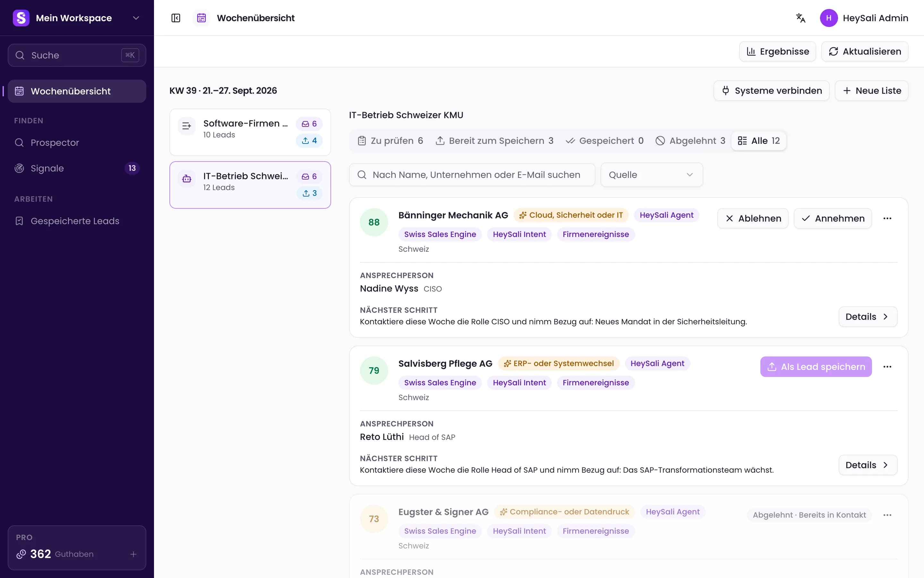Switch to Abgelehnt tab
The width and height of the screenshot is (924, 578).
point(690,141)
